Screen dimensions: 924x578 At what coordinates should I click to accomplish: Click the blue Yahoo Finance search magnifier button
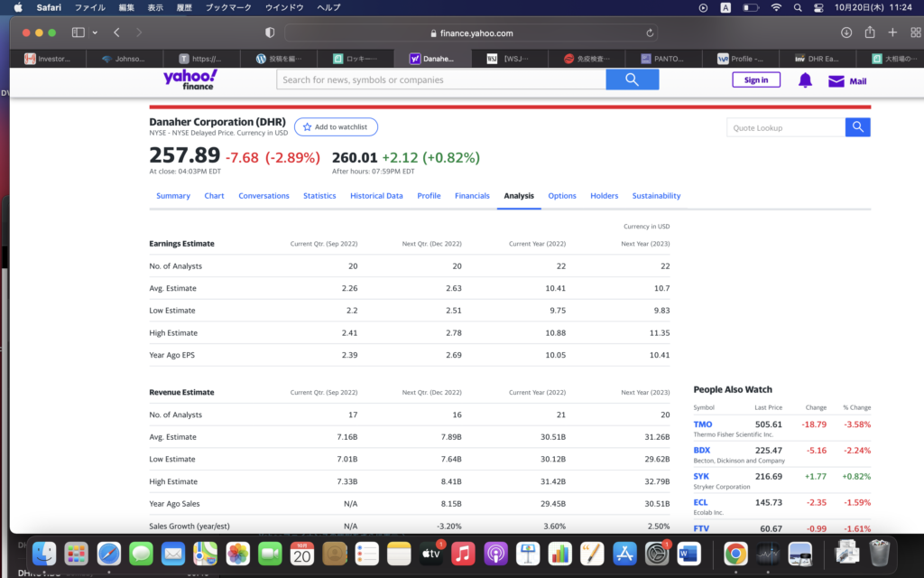[632, 79]
